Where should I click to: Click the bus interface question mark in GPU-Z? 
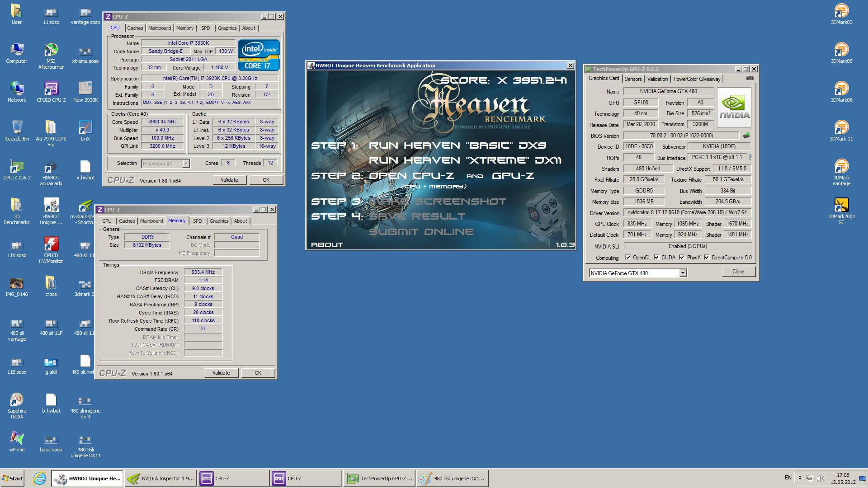click(750, 157)
